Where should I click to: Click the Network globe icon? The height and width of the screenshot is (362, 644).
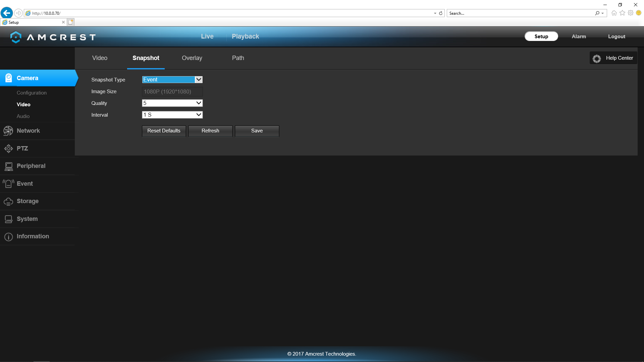(x=8, y=131)
